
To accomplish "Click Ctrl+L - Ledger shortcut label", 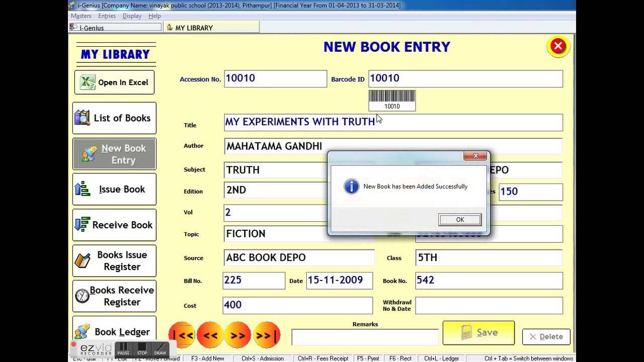I will click(x=441, y=358).
